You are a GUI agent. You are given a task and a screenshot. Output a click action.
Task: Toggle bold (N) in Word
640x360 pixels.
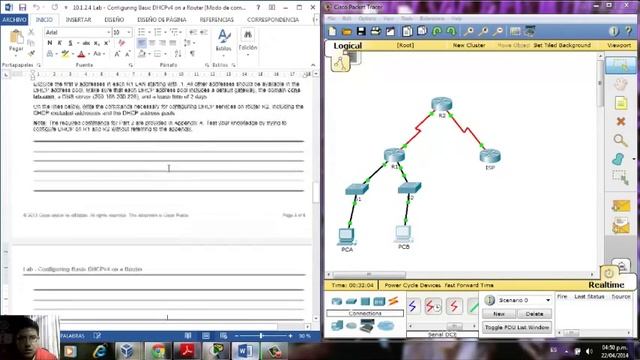point(50,43)
